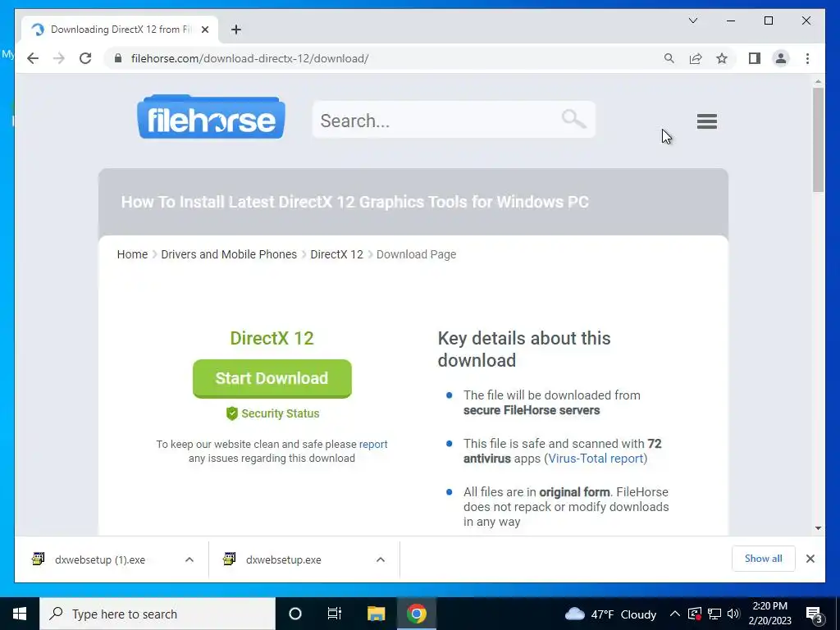This screenshot has height=630, width=840.
Task: Click the search magnifier on FileHorse
Action: coord(573,118)
